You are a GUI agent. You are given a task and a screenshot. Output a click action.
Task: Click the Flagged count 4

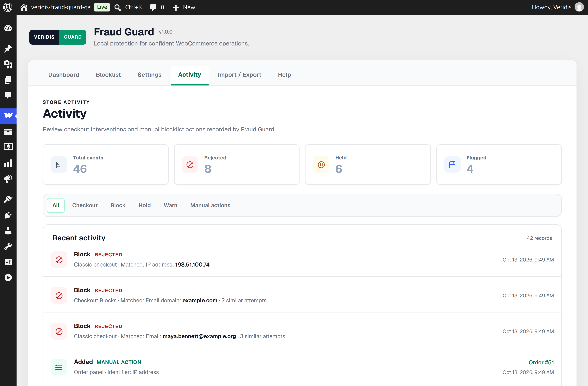pyautogui.click(x=470, y=169)
